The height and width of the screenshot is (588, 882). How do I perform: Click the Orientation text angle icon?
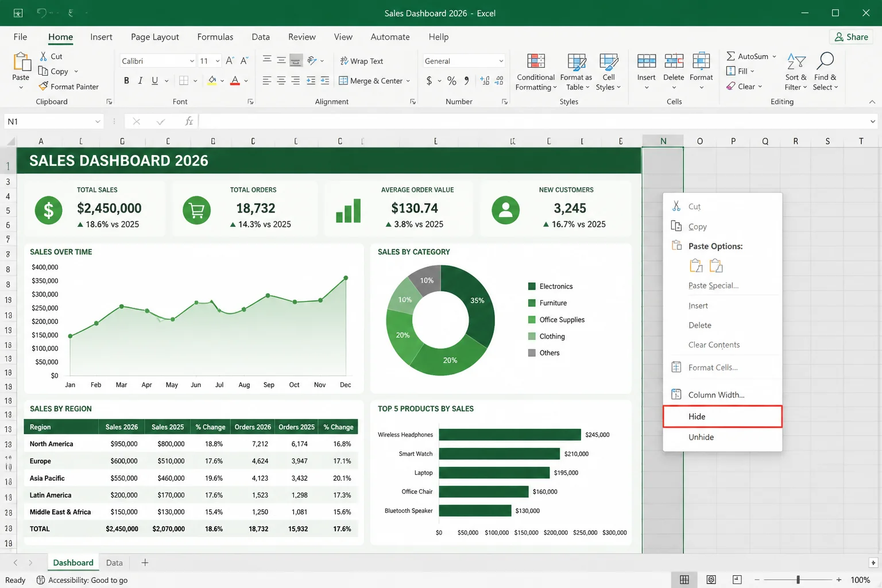(x=312, y=60)
